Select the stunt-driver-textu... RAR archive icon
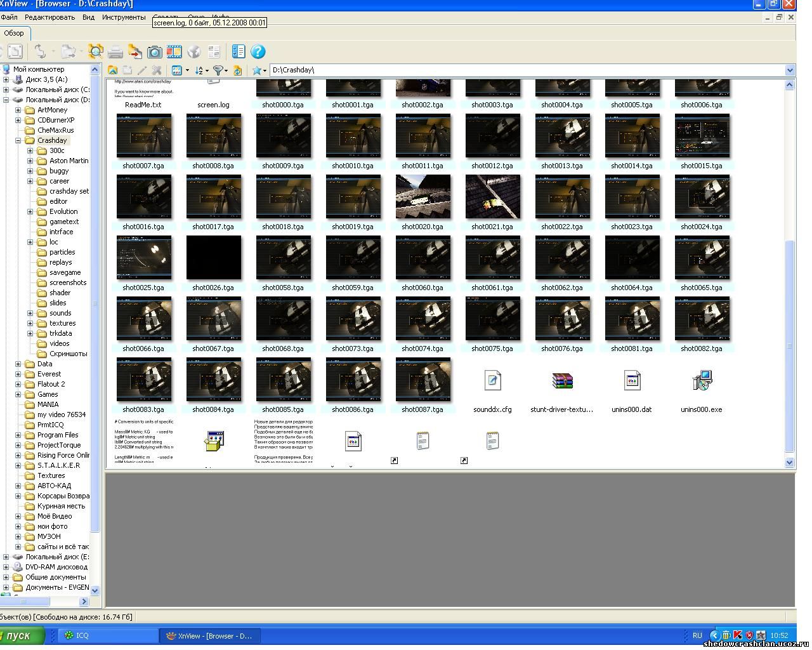 coord(562,380)
